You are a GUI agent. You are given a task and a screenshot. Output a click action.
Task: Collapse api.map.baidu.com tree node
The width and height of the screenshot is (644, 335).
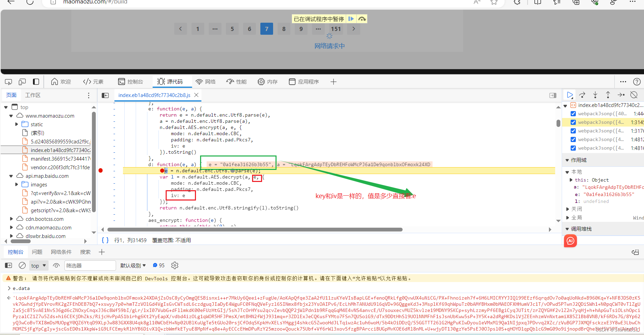[11, 176]
